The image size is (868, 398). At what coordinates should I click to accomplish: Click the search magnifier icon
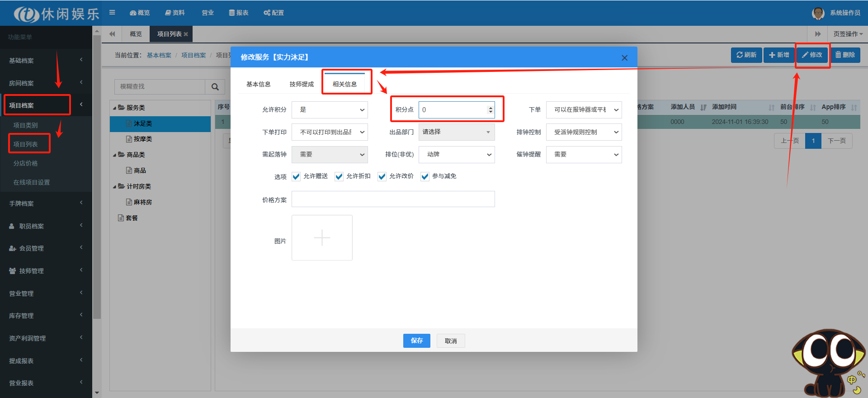(x=215, y=87)
